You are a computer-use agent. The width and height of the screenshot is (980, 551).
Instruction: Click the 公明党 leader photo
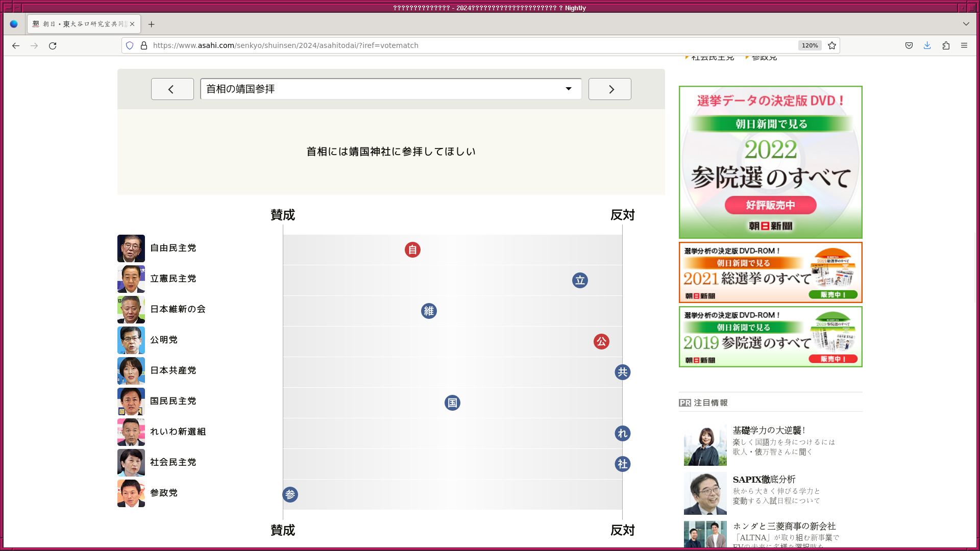(x=131, y=340)
